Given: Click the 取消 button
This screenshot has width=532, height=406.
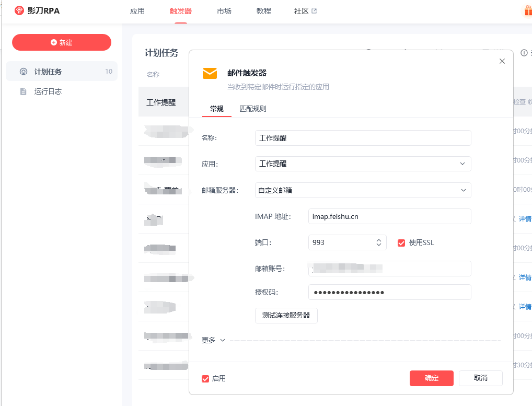Looking at the screenshot, I should [481, 378].
